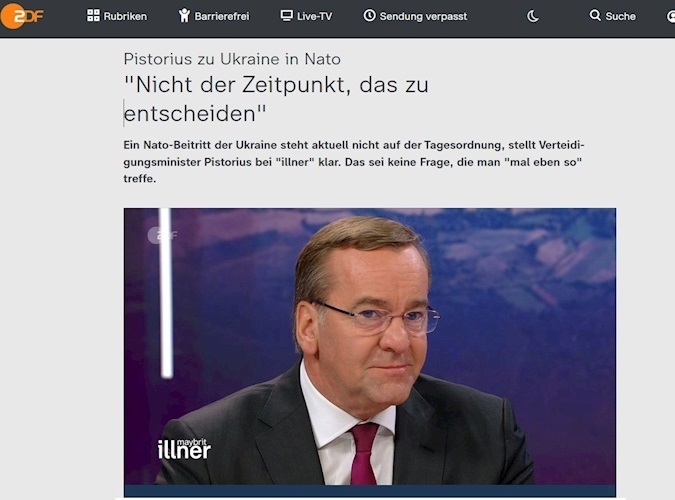Open Sendung verpasst page
675x500 pixels.
[415, 16]
